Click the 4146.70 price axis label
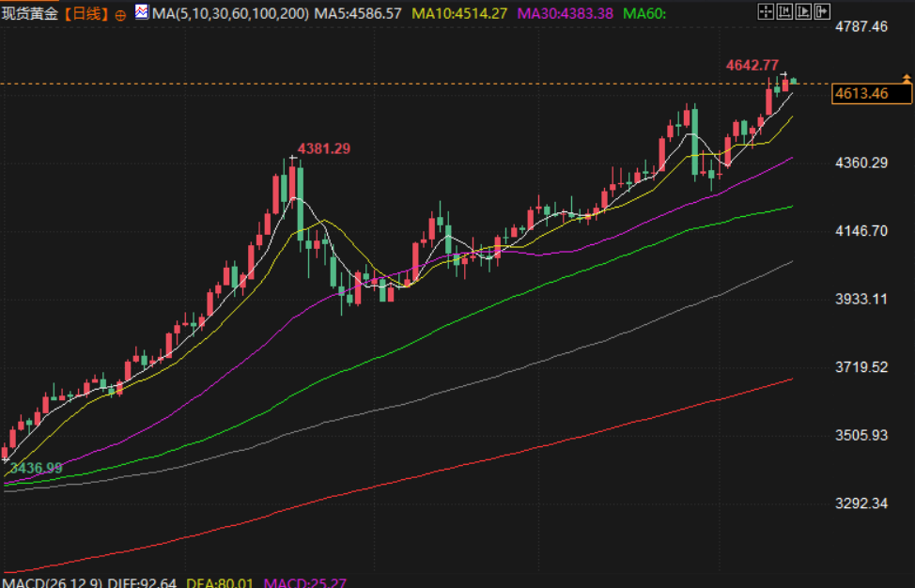Image resolution: width=915 pixels, height=588 pixels. [861, 231]
